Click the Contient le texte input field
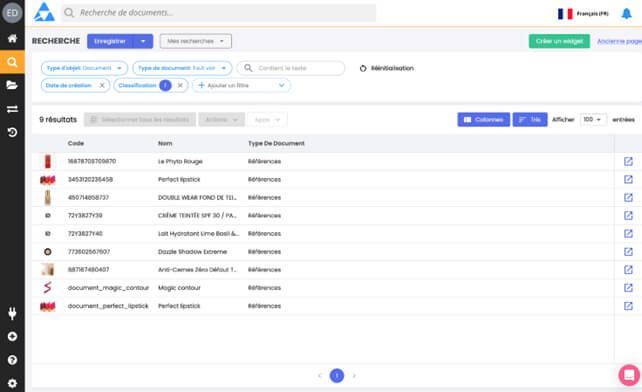This screenshot has width=642, height=392. point(291,68)
